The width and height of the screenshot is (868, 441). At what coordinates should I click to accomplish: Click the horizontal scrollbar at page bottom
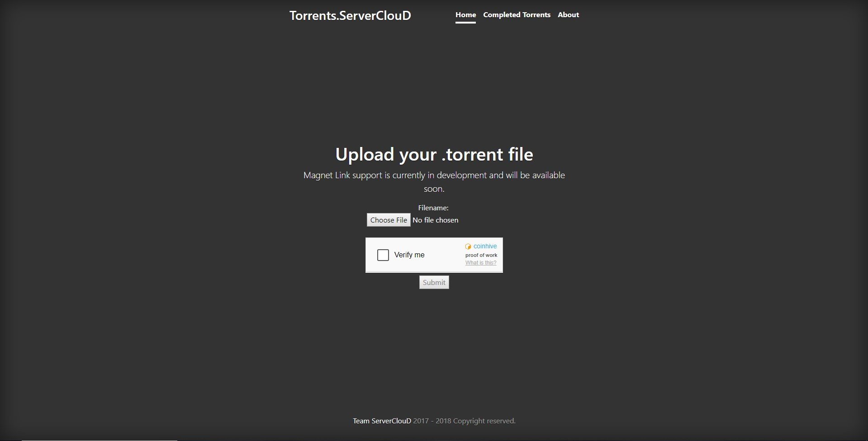point(100,440)
